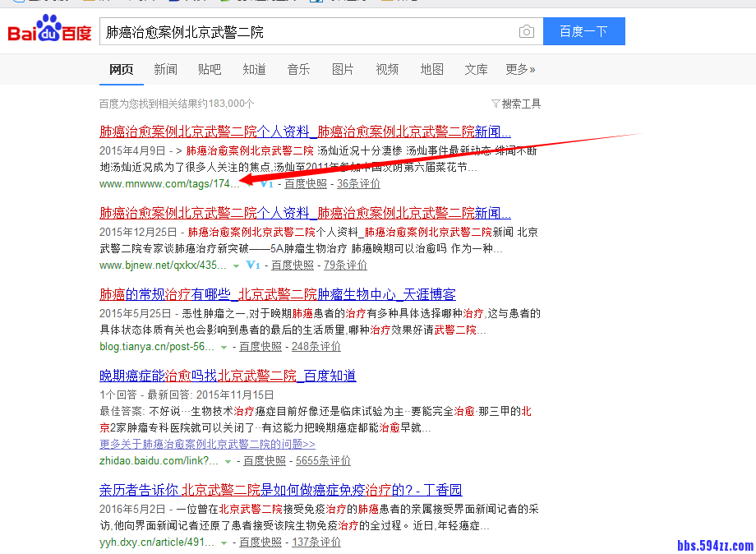756x554 pixels.
Task: Click the V1 icon beside www.bjnew.net result
Action: coord(253,265)
